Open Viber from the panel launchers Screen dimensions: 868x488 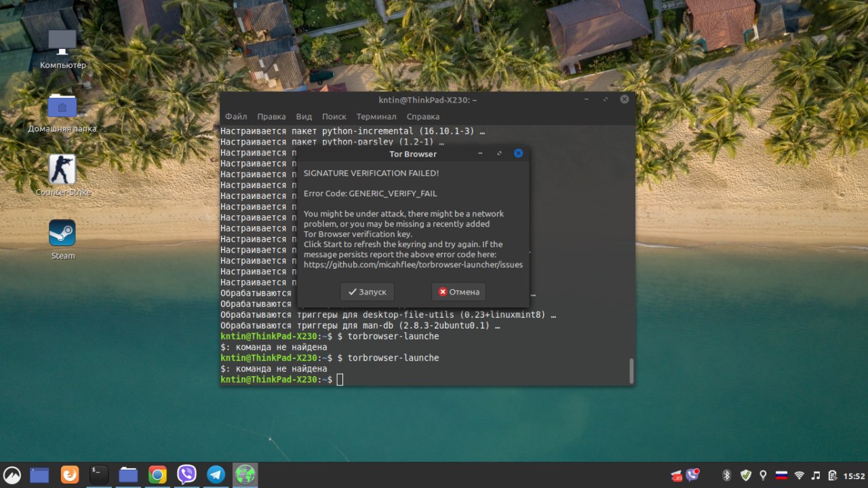[186, 474]
